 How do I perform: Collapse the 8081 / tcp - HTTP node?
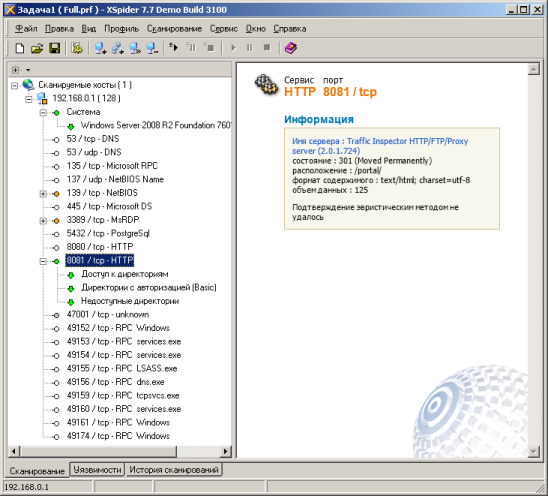coord(43,261)
